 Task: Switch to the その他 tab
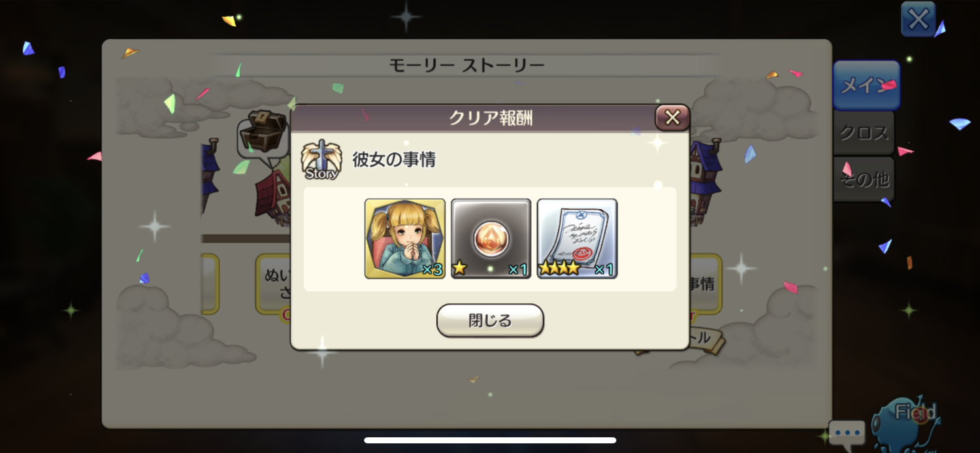(864, 179)
